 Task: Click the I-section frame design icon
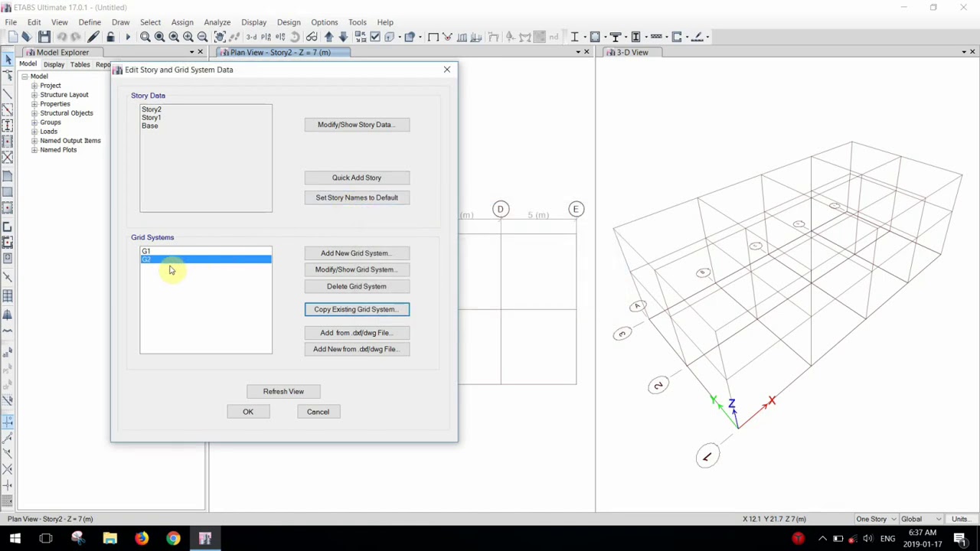[x=574, y=37]
